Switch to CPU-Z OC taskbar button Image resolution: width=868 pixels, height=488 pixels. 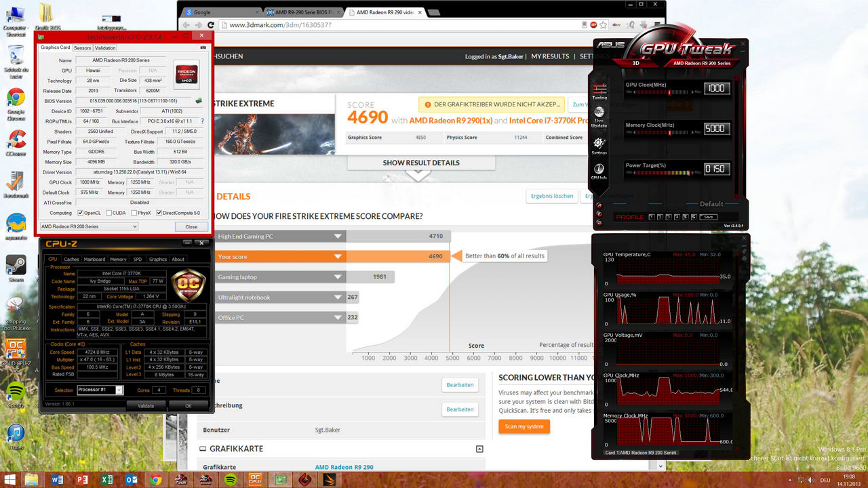[x=256, y=480]
